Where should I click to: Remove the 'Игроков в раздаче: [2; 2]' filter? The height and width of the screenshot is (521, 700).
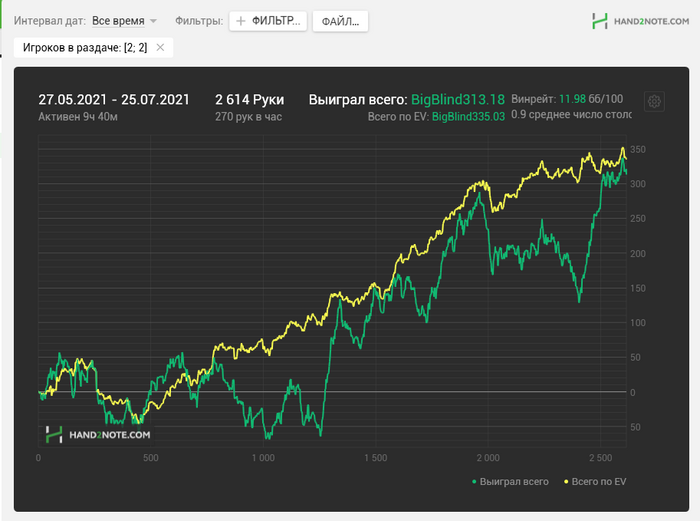[160, 47]
